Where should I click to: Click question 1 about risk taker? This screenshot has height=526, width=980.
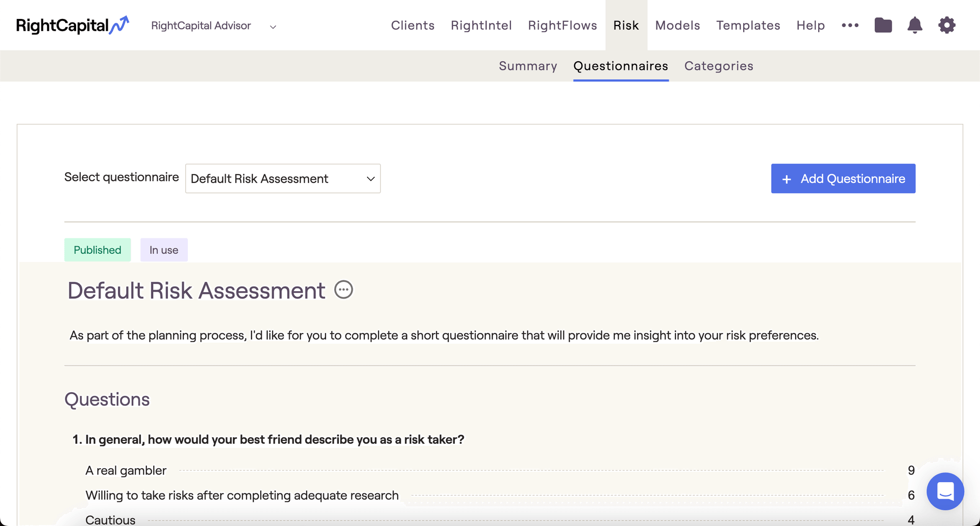(x=268, y=439)
